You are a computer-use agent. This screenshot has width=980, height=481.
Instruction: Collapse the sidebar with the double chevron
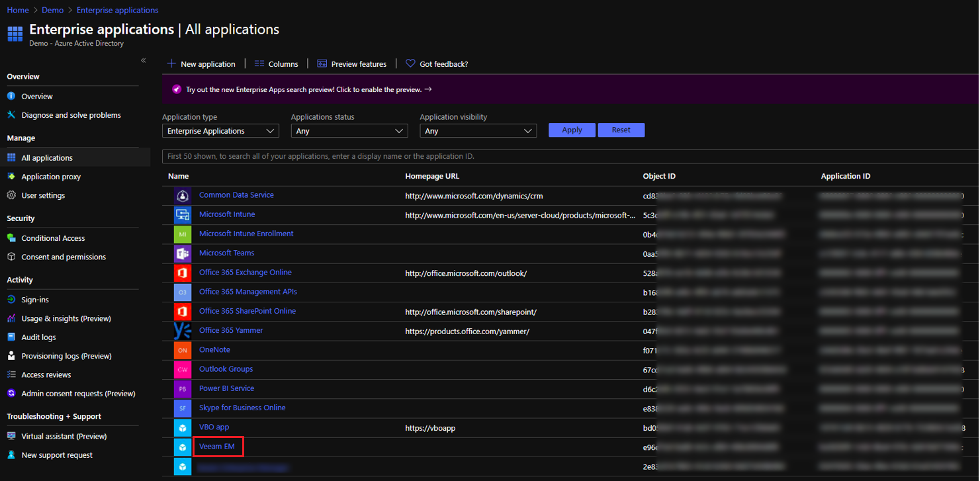click(144, 60)
